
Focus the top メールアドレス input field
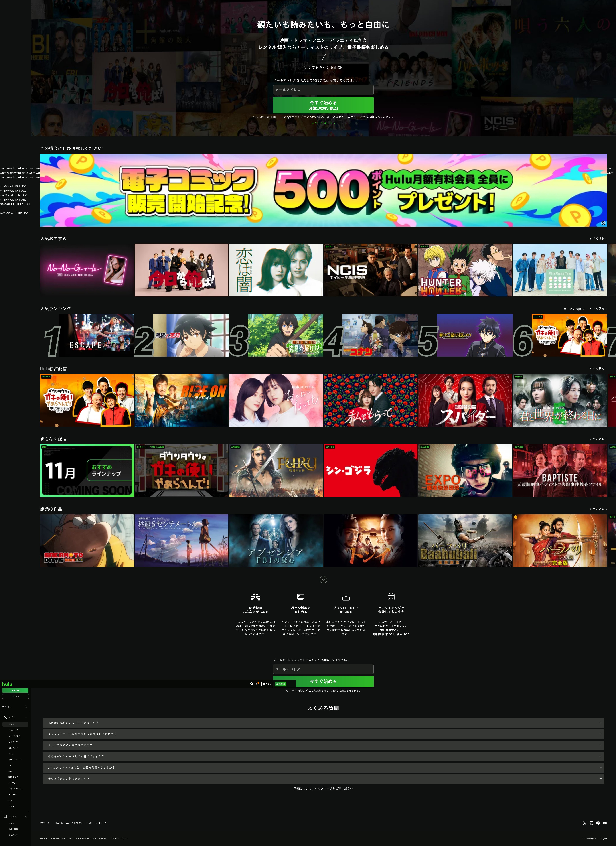323,90
